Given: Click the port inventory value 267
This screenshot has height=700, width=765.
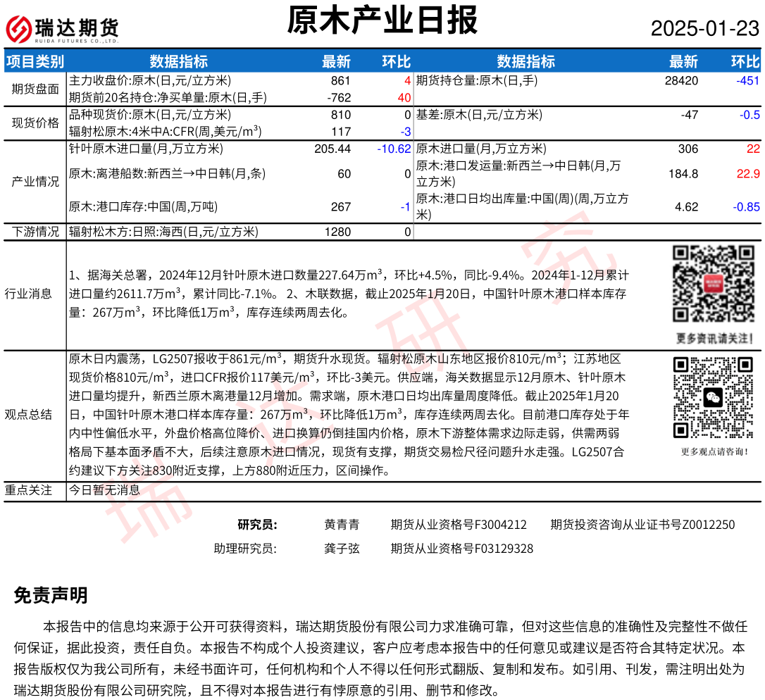Looking at the screenshot, I should 341,207.
